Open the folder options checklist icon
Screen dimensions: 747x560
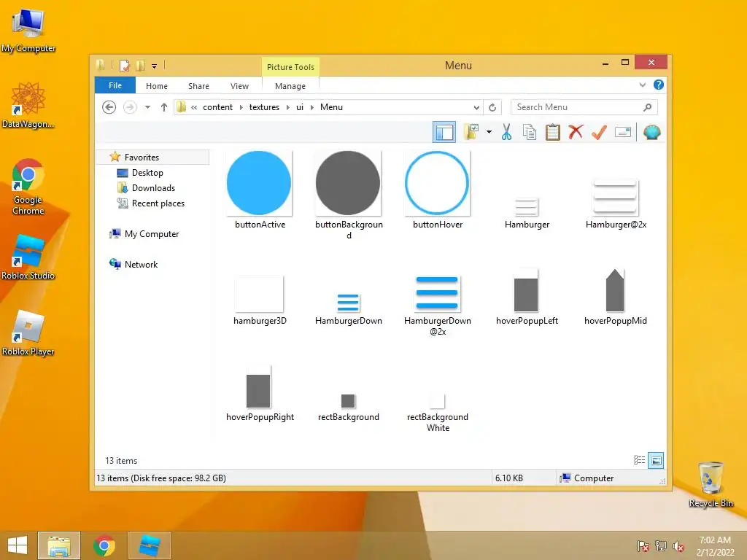pyautogui.click(x=471, y=132)
